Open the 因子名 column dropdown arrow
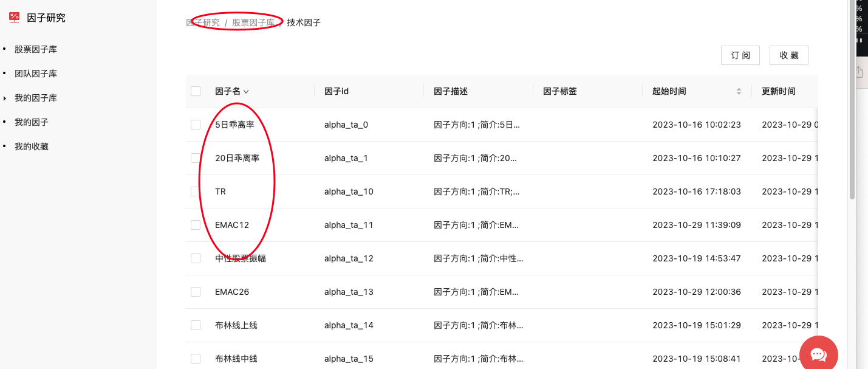The width and height of the screenshot is (868, 369). coord(246,92)
